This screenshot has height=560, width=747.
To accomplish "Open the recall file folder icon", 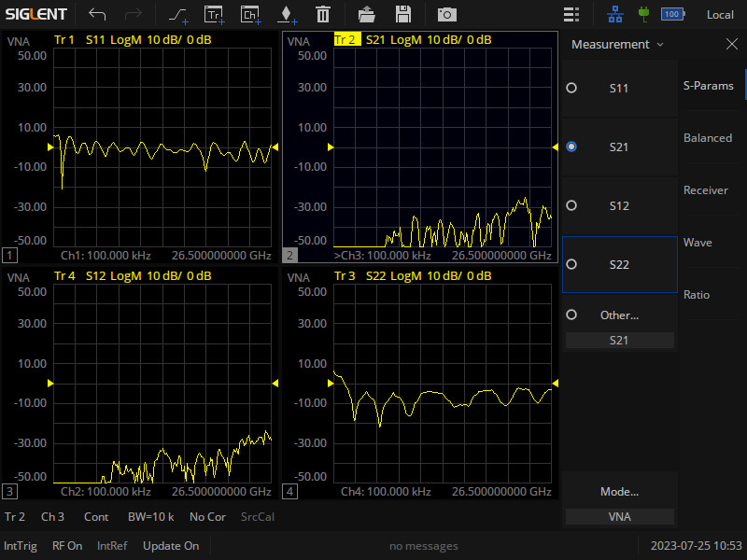I will (x=366, y=15).
